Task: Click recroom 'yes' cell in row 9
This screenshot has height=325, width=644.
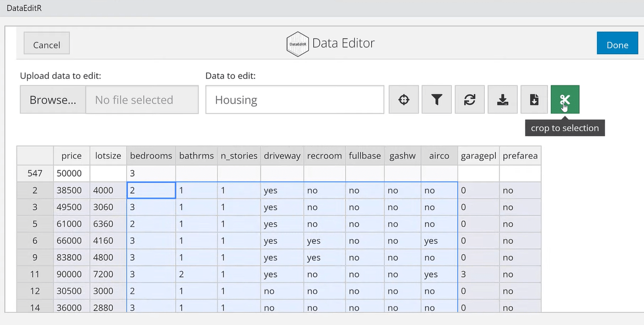Action: click(325, 258)
